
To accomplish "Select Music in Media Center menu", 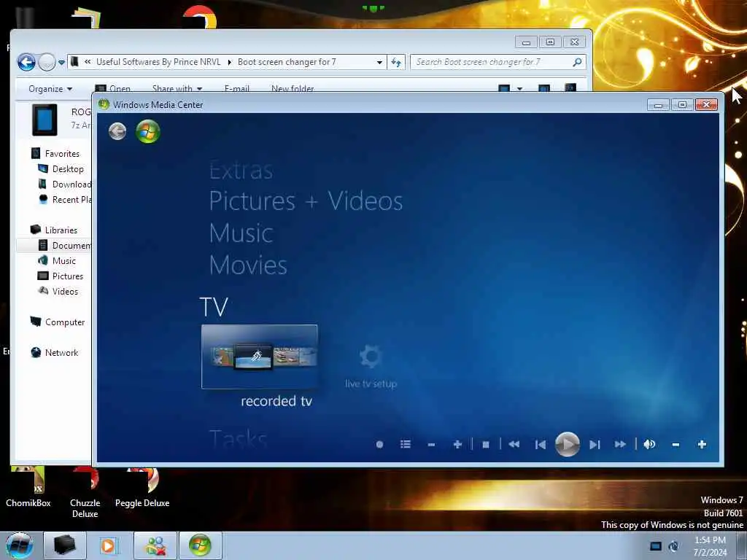I will pos(241,233).
